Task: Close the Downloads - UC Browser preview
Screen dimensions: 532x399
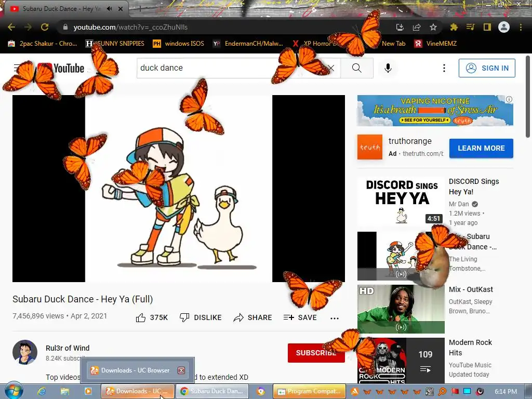Action: point(181,370)
